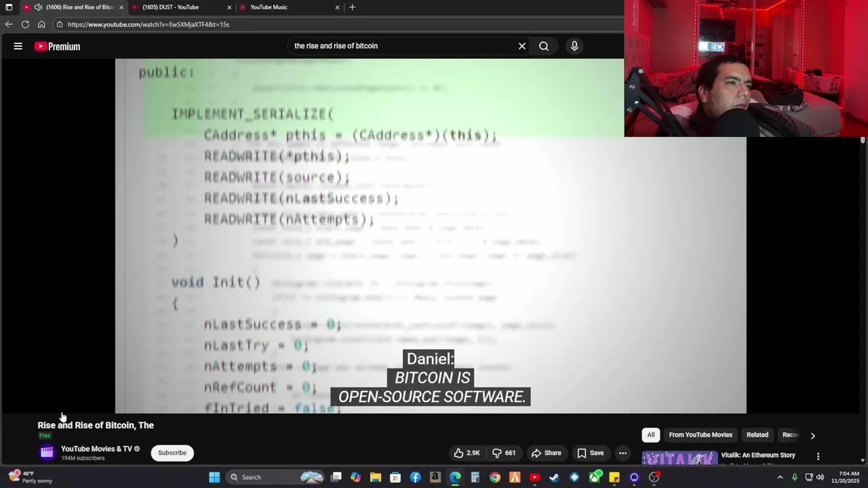The image size is (868, 488).
Task: Open Copilot from the taskbar
Action: coord(355,477)
